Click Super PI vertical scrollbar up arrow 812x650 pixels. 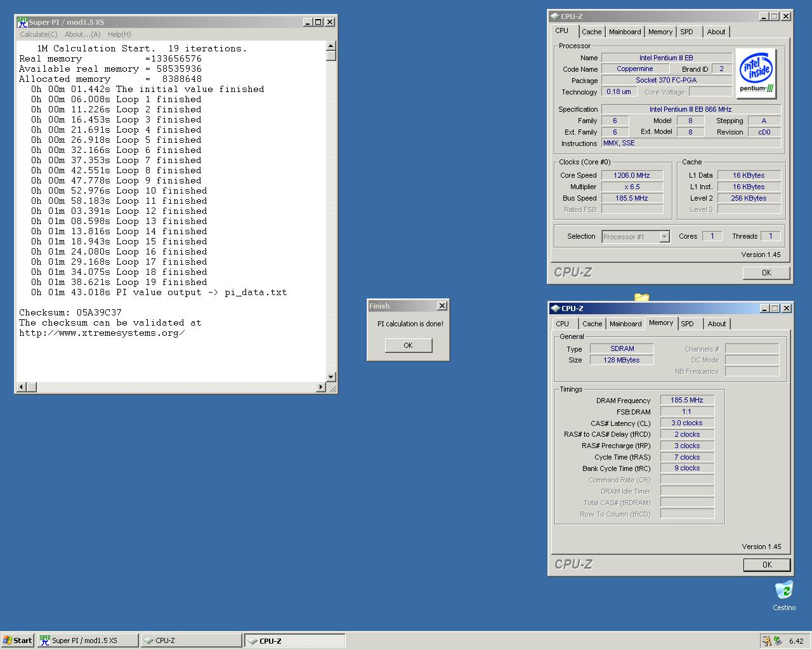(331, 46)
